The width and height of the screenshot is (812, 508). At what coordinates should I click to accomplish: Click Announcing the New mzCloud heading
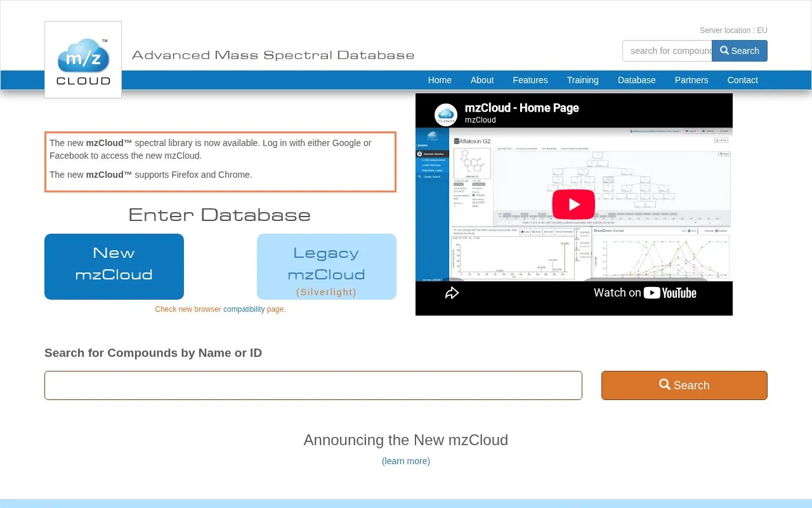(406, 440)
